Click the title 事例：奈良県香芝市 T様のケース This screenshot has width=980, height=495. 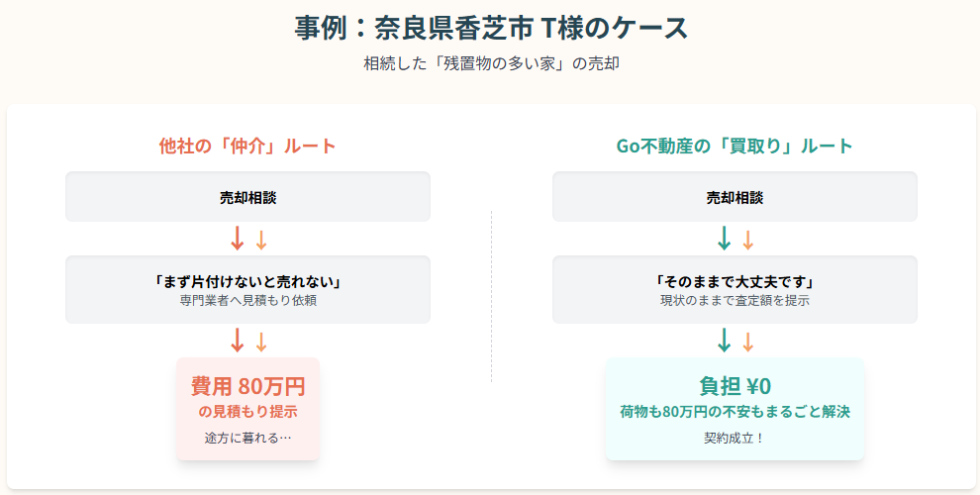[x=491, y=27]
